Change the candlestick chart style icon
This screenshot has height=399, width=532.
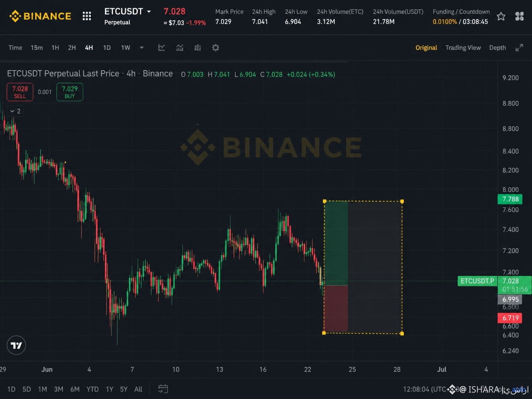[198, 48]
